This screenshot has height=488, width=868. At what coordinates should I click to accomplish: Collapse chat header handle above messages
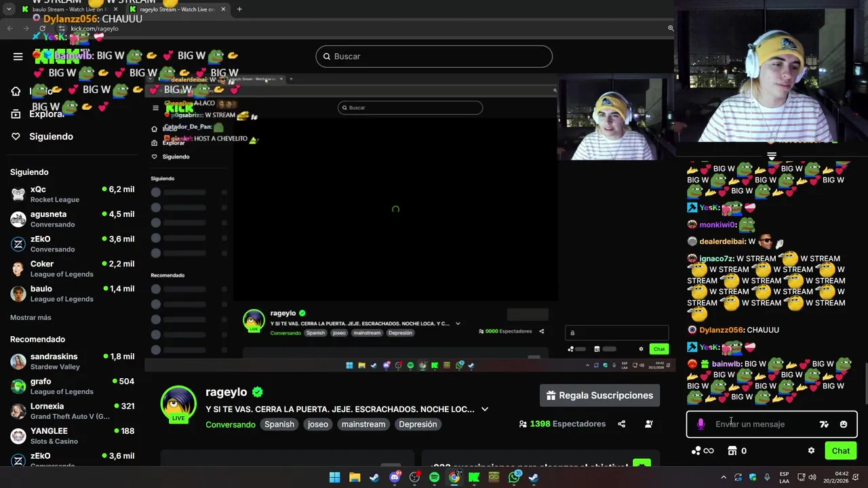tap(772, 156)
